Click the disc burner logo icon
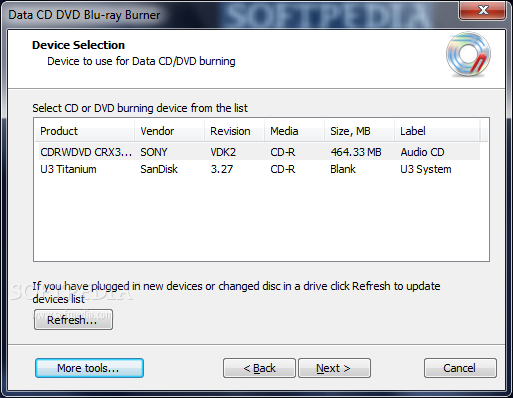513x398 pixels. point(468,54)
